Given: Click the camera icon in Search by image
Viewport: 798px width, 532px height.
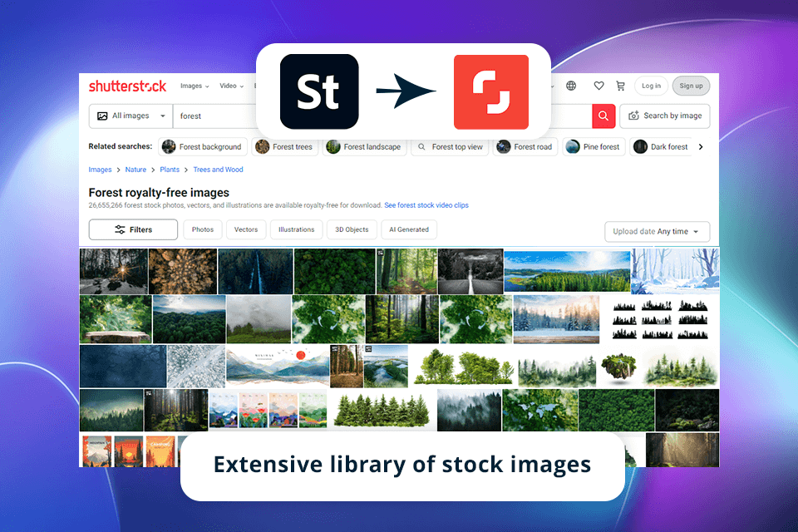Looking at the screenshot, I should click(633, 116).
